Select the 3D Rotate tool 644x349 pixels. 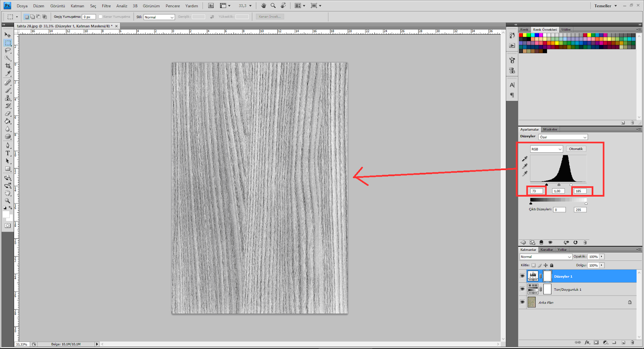pyautogui.click(x=8, y=178)
